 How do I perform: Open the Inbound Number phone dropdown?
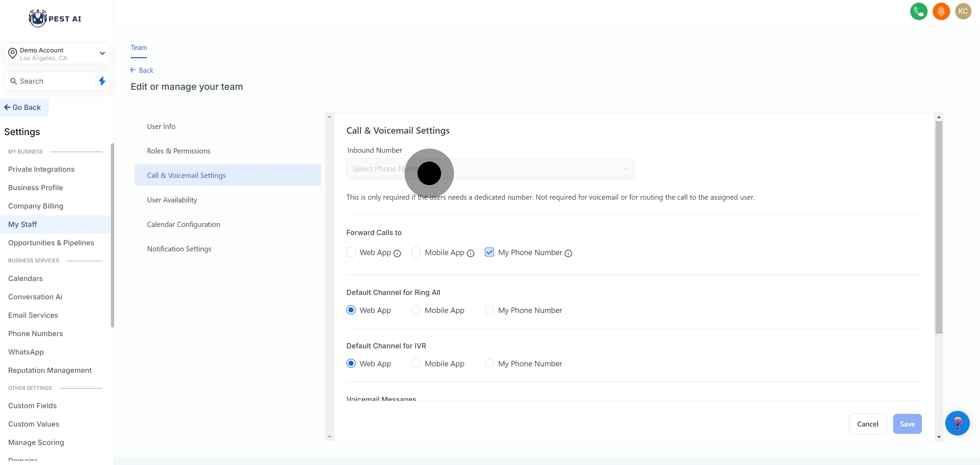coord(490,169)
